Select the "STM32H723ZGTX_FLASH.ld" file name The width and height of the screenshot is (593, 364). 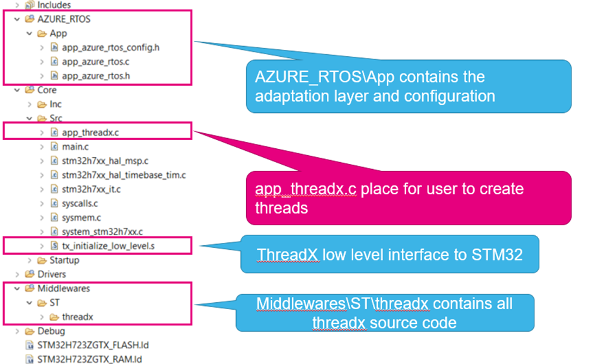point(93,345)
